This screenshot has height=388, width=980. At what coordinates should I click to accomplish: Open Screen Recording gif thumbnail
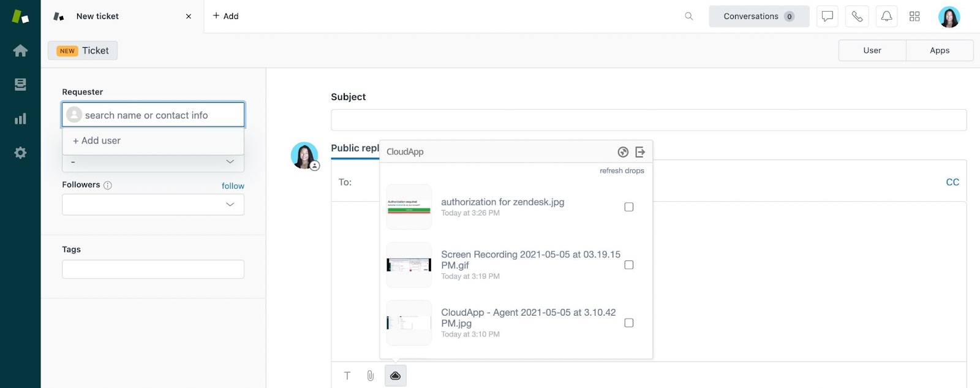(409, 265)
